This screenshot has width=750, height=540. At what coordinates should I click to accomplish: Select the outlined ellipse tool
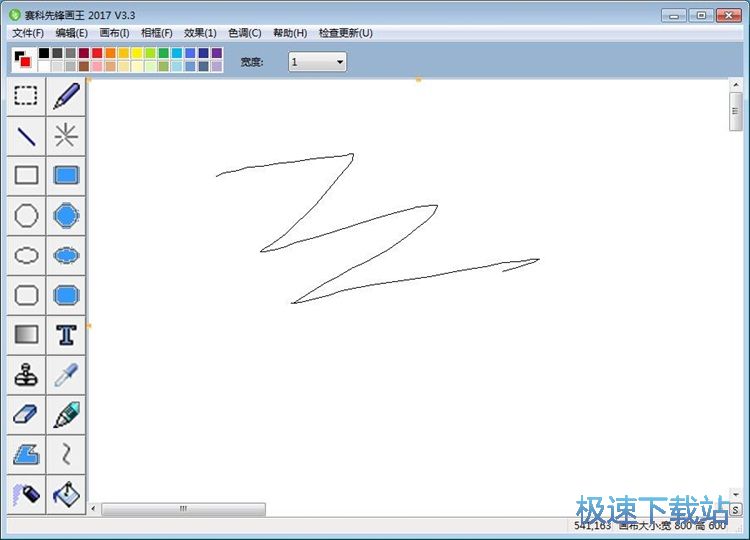[x=27, y=256]
